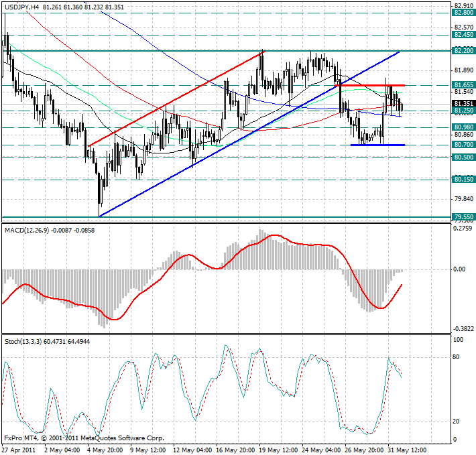
Task: Click the 80.500 price level label
Action: [x=463, y=157]
